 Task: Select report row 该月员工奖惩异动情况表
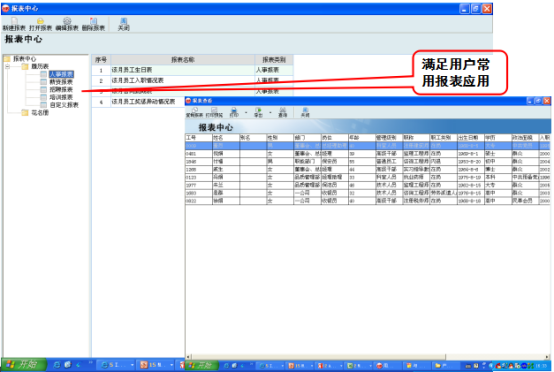coord(138,102)
